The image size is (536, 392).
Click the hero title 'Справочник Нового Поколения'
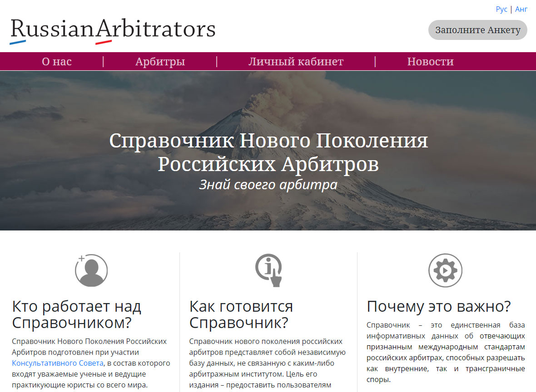click(268, 140)
